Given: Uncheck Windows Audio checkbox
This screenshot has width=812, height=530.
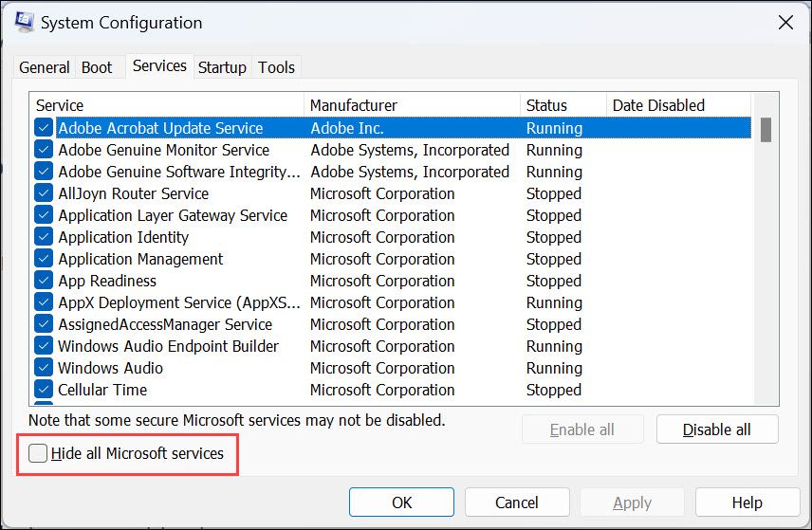Looking at the screenshot, I should (44, 367).
